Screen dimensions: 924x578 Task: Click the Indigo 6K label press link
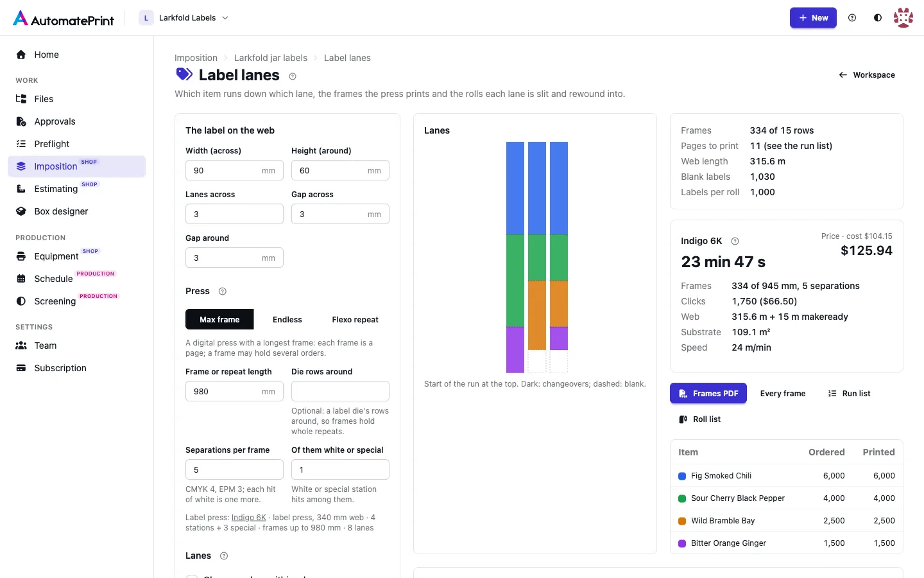(248, 518)
